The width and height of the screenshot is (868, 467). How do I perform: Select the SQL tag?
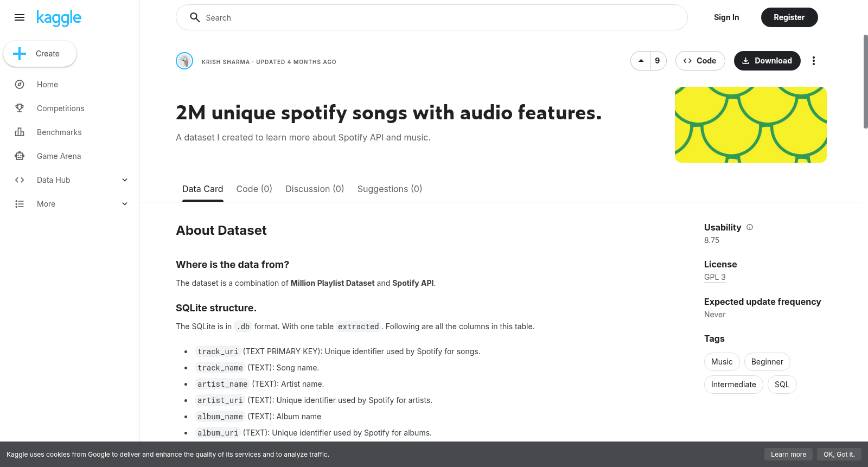[x=782, y=385]
